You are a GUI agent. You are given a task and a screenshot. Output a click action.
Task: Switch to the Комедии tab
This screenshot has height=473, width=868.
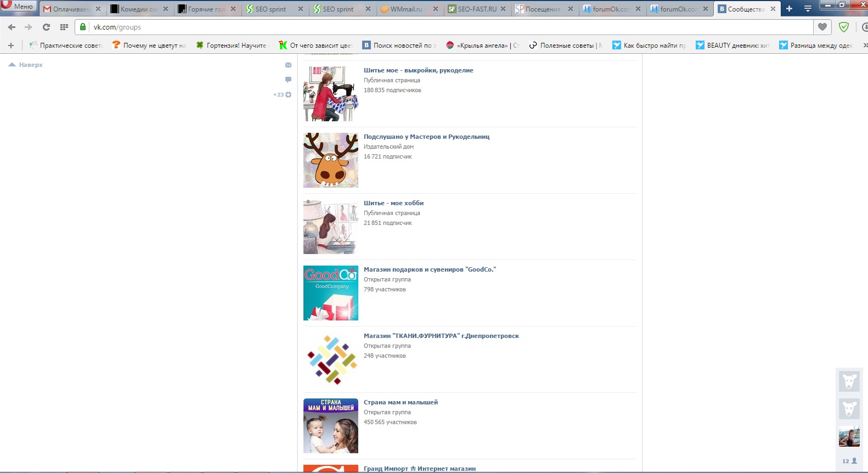point(139,9)
